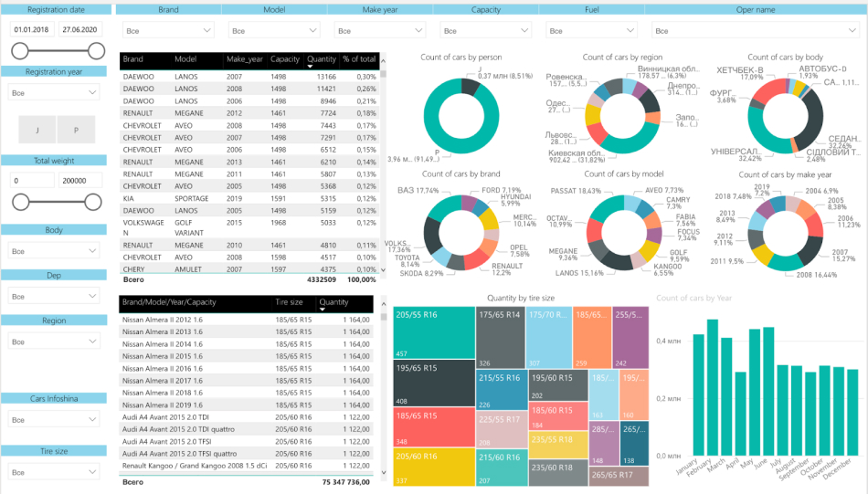Click the right handle of Total weight slider
The width and height of the screenshot is (868, 494).
(93, 202)
